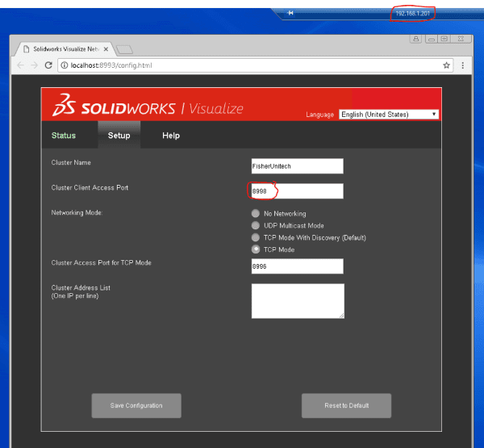Reload the page with the refresh icon
Screen dimensions: 484x448
click(48, 65)
